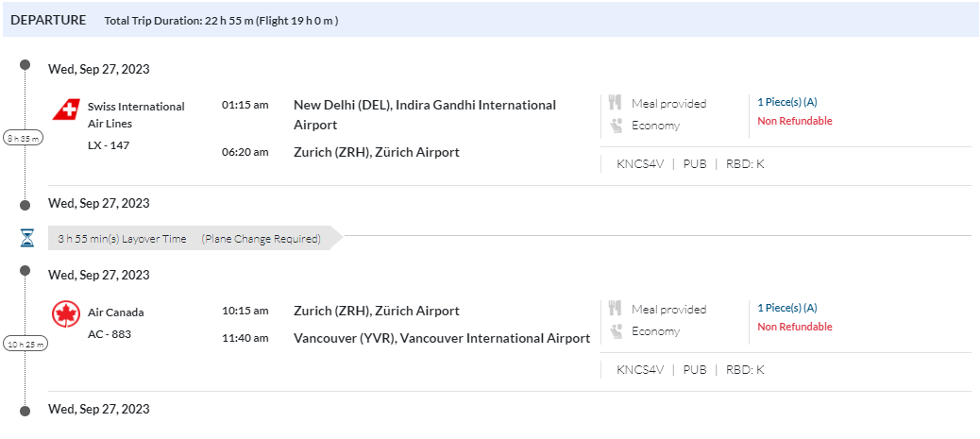The image size is (980, 439).
Task: Click the DEPARTURE header label
Action: coord(48,20)
